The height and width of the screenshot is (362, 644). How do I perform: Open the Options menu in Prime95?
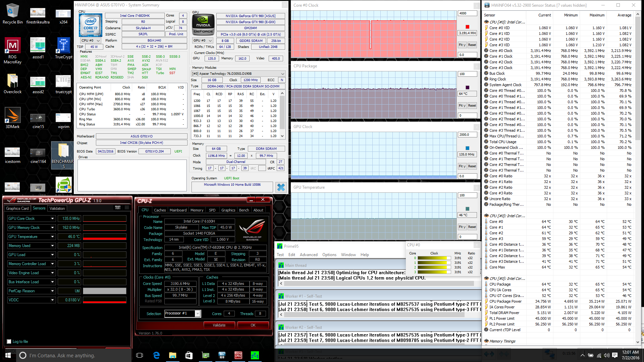click(x=329, y=255)
